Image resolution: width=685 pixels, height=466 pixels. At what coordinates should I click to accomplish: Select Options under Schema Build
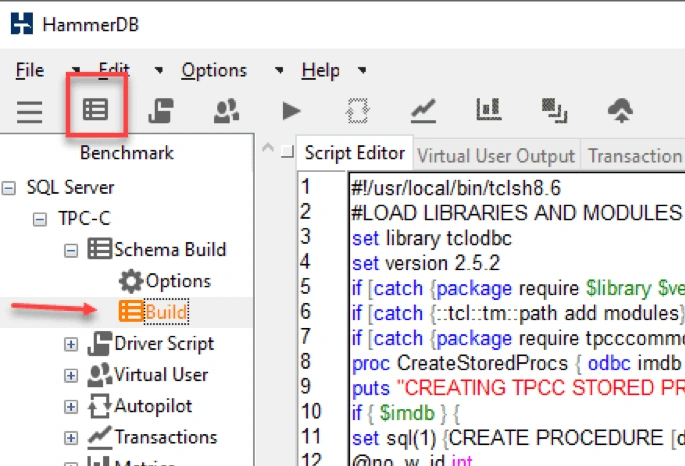[178, 281]
